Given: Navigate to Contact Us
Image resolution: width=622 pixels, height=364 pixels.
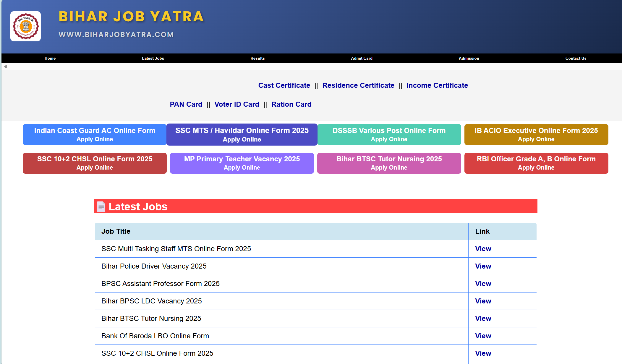Looking at the screenshot, I should point(576,58).
